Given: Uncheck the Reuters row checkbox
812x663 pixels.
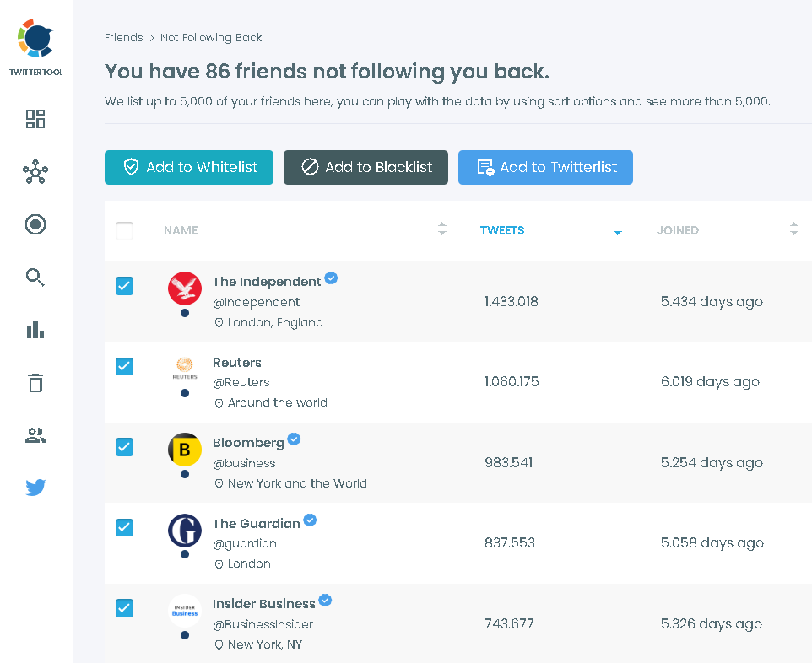Looking at the screenshot, I should pyautogui.click(x=124, y=366).
